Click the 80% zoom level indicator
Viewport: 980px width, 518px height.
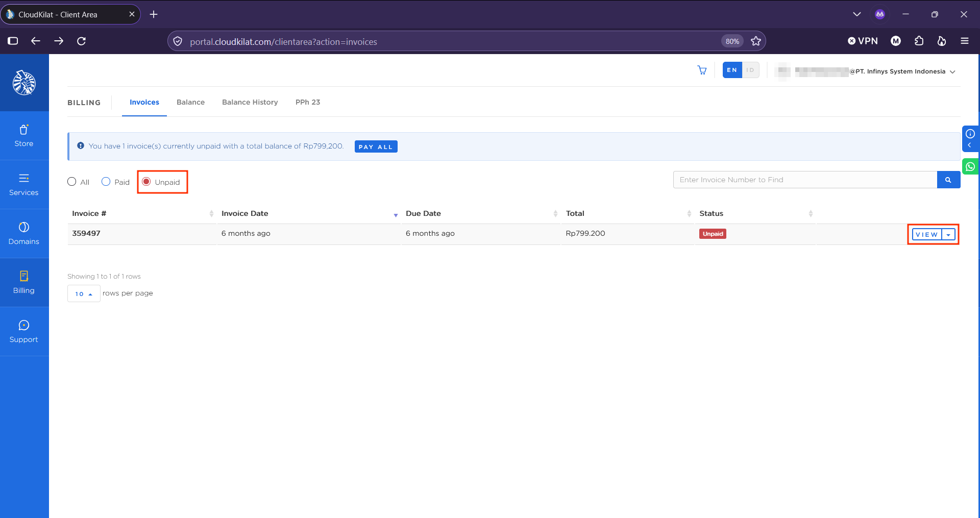(x=732, y=41)
